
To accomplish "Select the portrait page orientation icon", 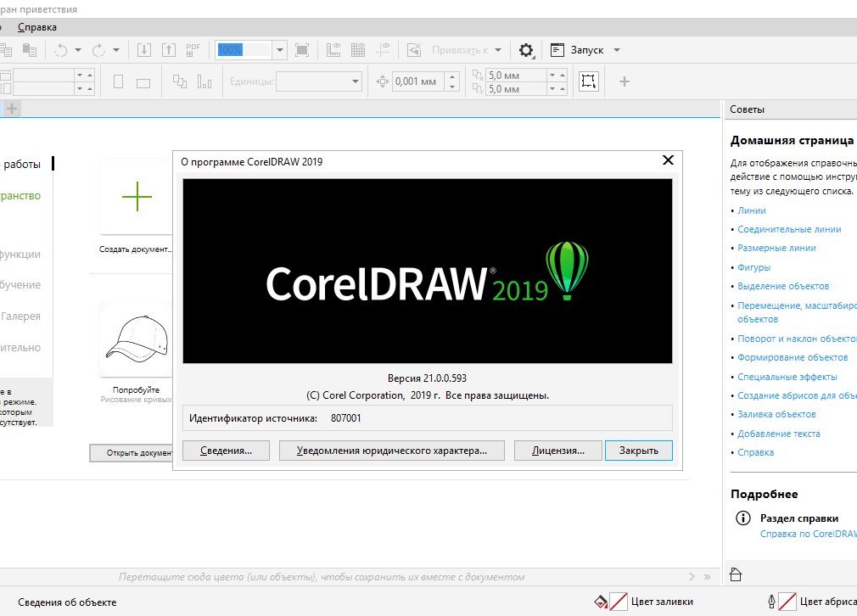I will coord(118,82).
